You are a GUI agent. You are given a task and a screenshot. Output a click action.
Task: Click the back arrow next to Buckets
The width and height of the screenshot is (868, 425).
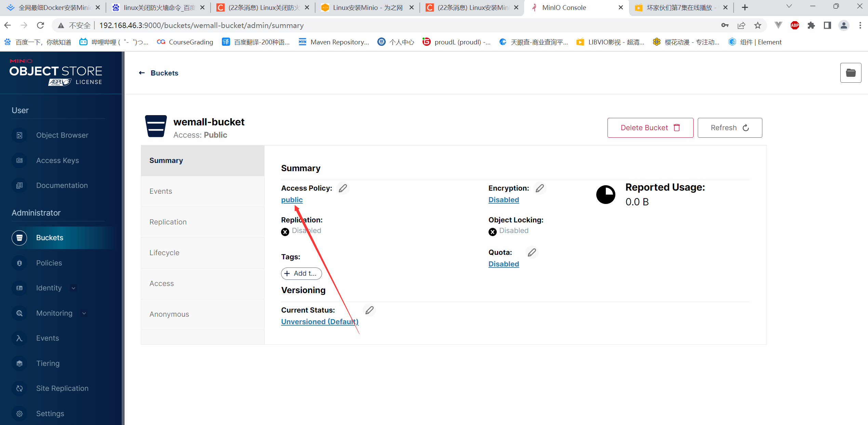click(x=142, y=73)
